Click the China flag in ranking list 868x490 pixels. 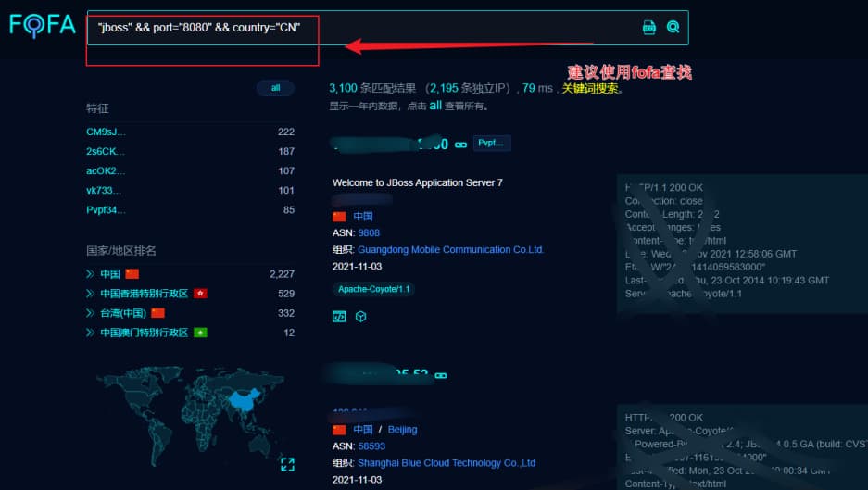coord(132,274)
